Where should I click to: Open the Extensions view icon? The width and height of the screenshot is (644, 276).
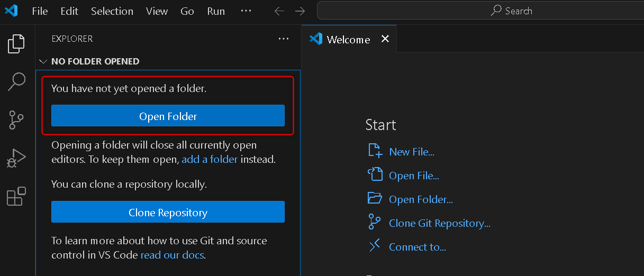click(16, 196)
